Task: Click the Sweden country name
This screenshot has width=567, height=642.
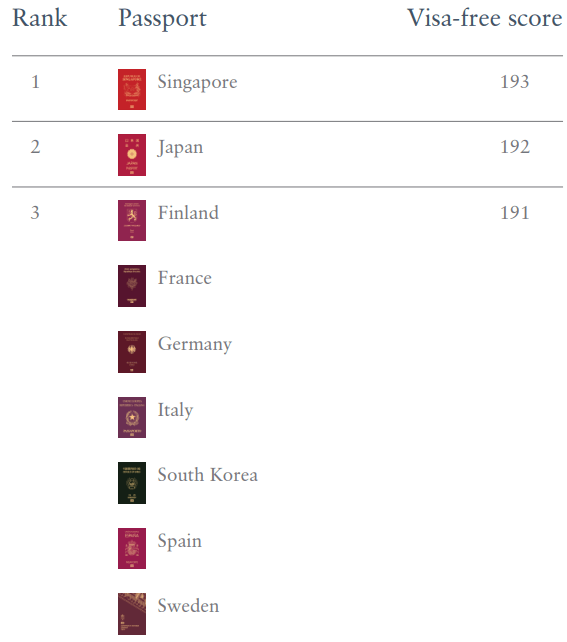Action: click(x=188, y=606)
